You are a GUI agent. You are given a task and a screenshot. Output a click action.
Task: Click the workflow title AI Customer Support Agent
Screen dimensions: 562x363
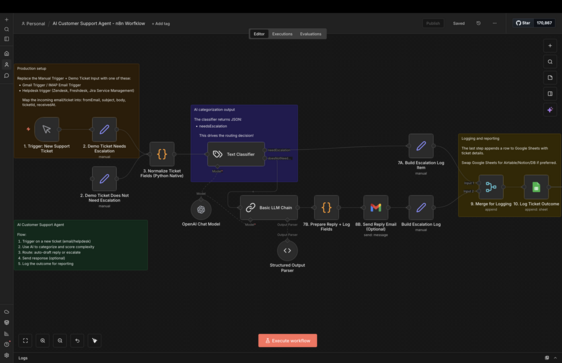click(x=99, y=24)
